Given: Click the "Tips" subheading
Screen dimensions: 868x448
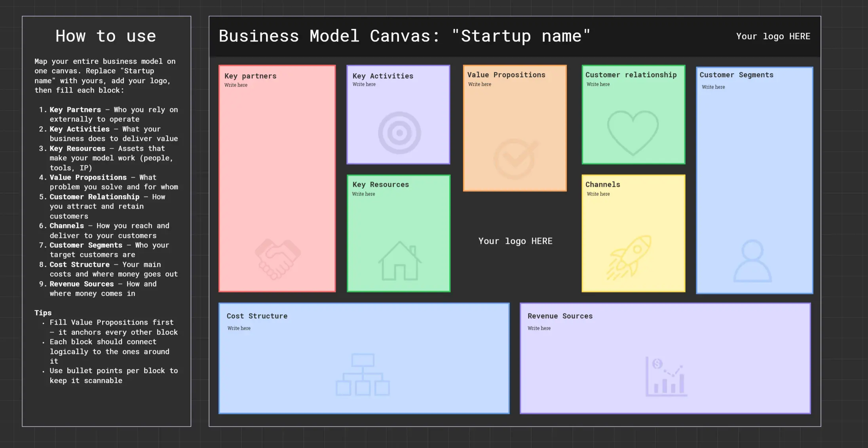Looking at the screenshot, I should click(x=43, y=313).
